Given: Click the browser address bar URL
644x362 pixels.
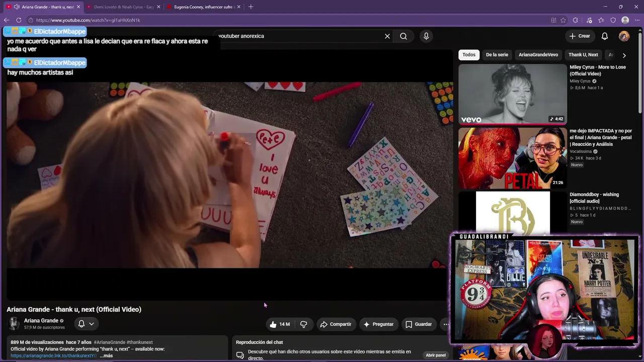Looking at the screenshot, I should (x=88, y=20).
